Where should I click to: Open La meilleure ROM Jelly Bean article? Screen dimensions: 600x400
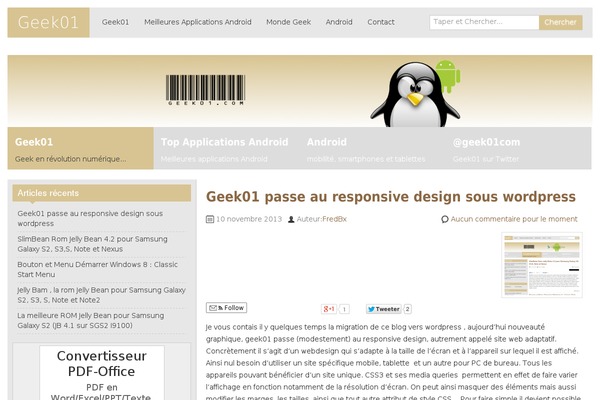click(91, 320)
